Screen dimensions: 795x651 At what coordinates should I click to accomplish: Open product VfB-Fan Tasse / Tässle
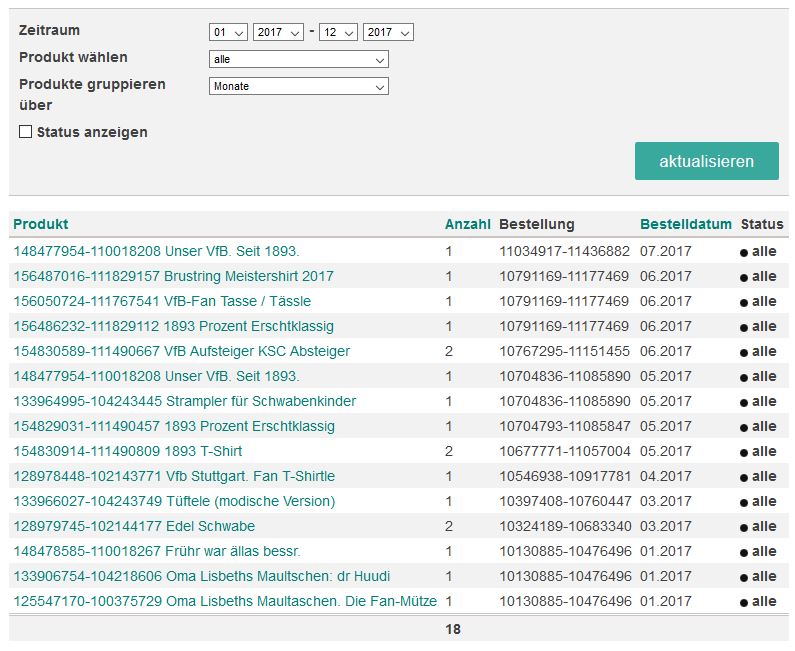pos(162,301)
